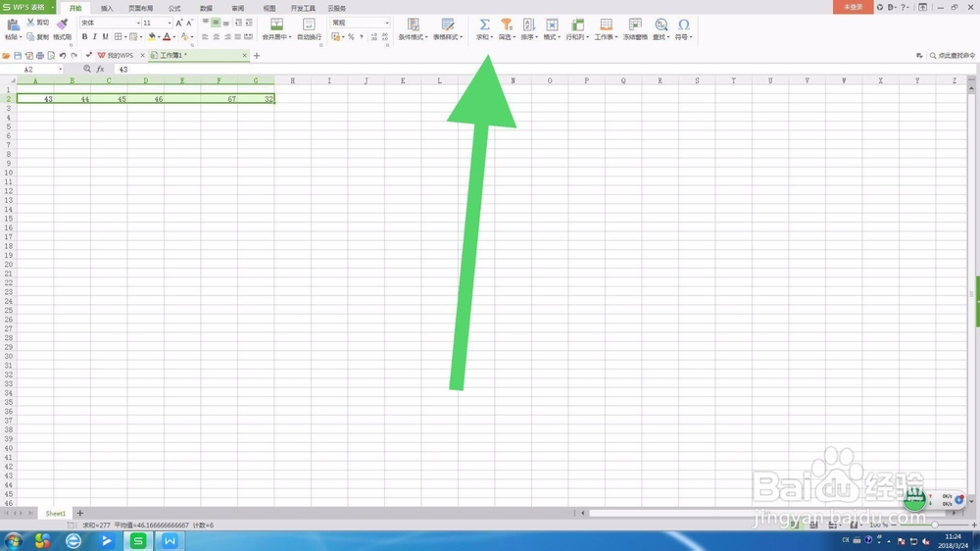
Task: Click the Undo arrow in the quick access bar
Action: pyautogui.click(x=63, y=56)
